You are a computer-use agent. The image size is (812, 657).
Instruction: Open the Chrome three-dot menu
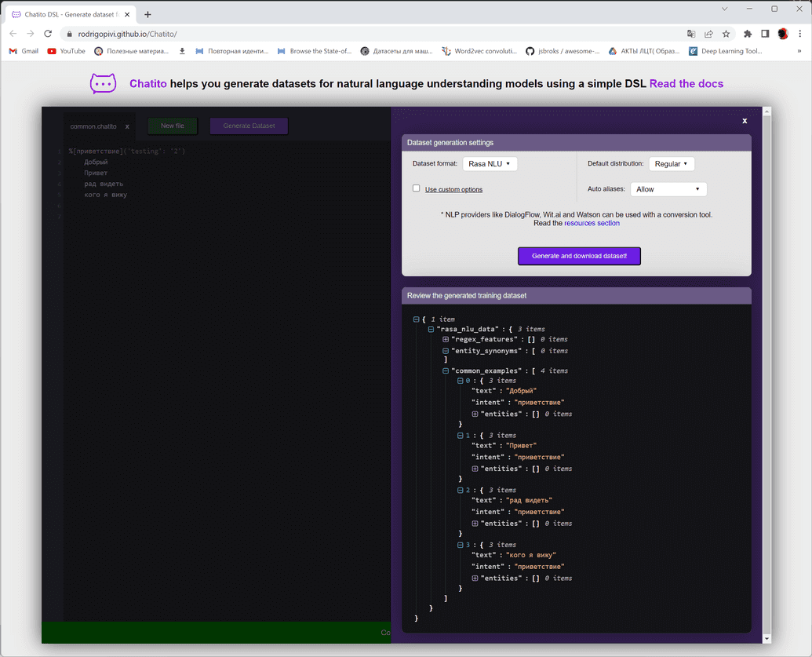800,34
